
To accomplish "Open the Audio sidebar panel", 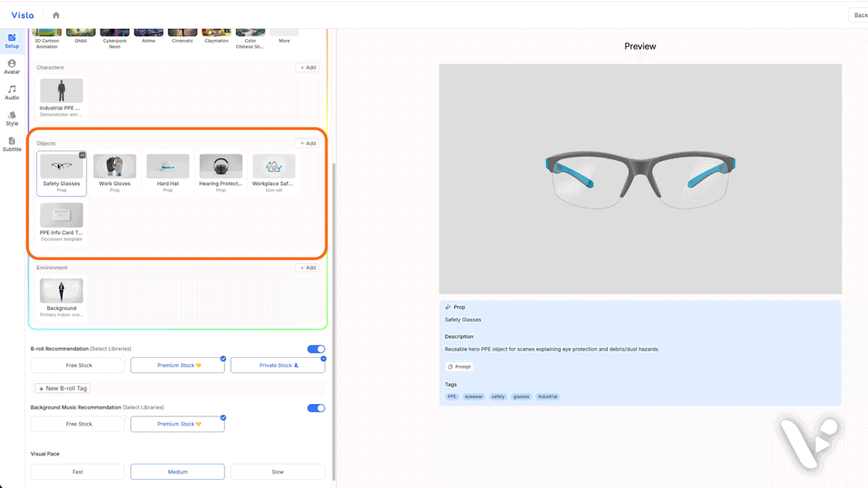I will tap(12, 92).
